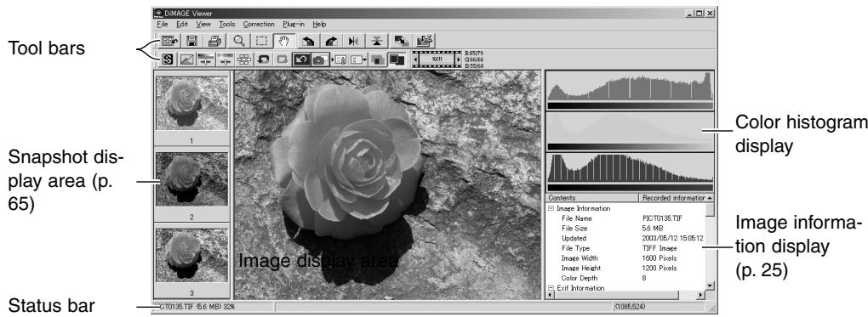Click the PICT0135.TIF file name value

point(663,218)
